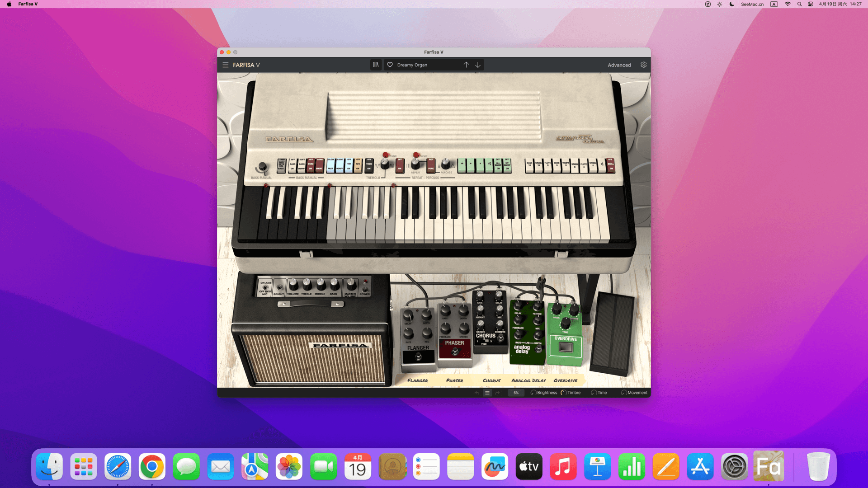Toggle the Brill rocker switch
Screen dimensions: 868x488
point(611,165)
